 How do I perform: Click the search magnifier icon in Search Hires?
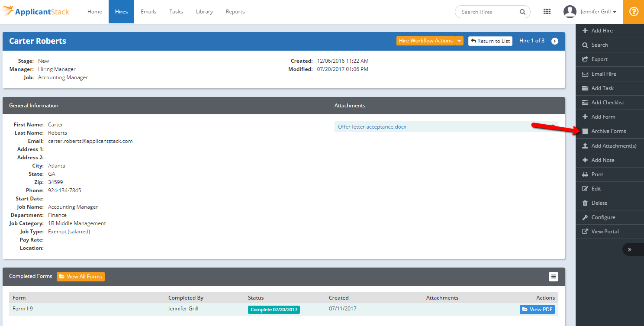click(522, 12)
